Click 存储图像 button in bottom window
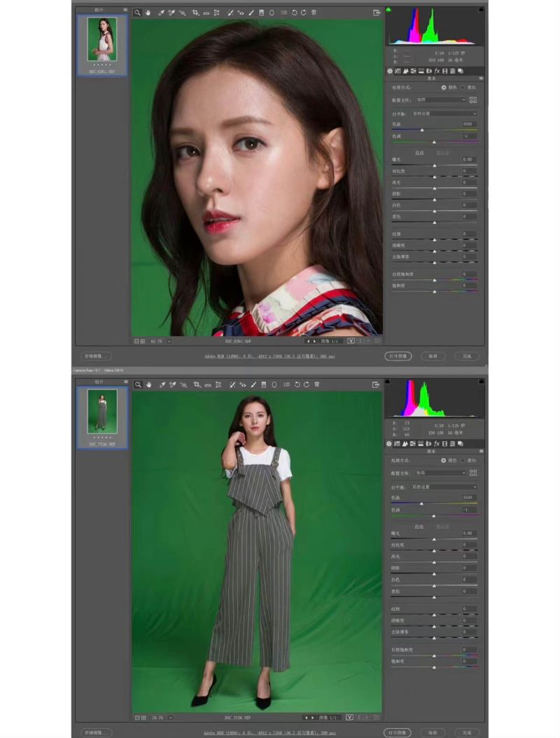 (x=97, y=732)
